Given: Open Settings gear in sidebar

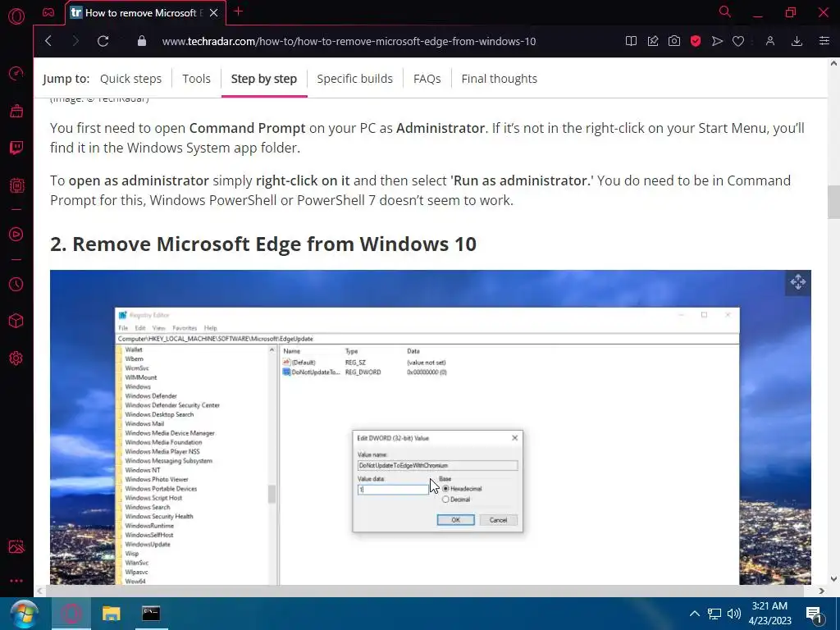Looking at the screenshot, I should (16, 358).
